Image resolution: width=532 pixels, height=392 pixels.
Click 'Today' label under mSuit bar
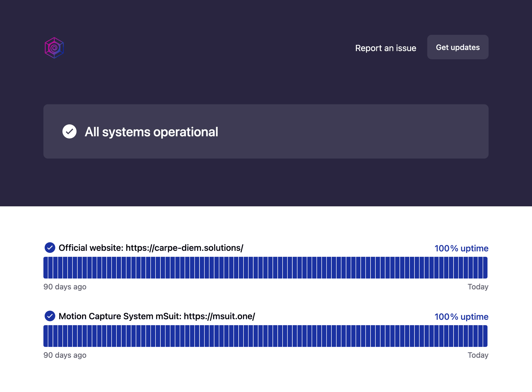[x=478, y=355]
